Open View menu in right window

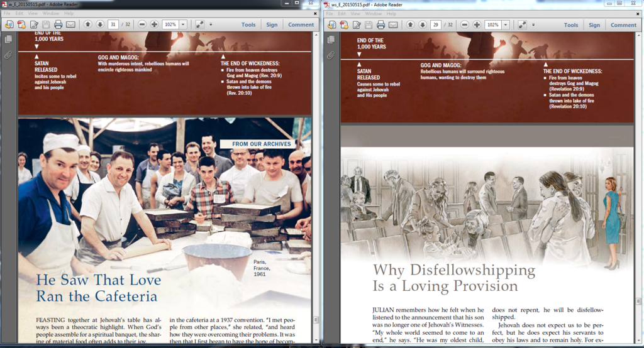[x=355, y=14]
